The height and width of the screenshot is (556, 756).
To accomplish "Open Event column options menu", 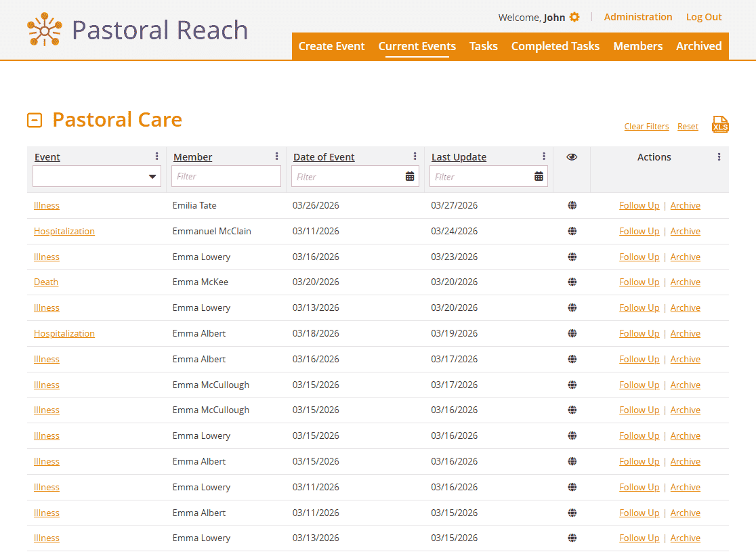I will (x=156, y=156).
